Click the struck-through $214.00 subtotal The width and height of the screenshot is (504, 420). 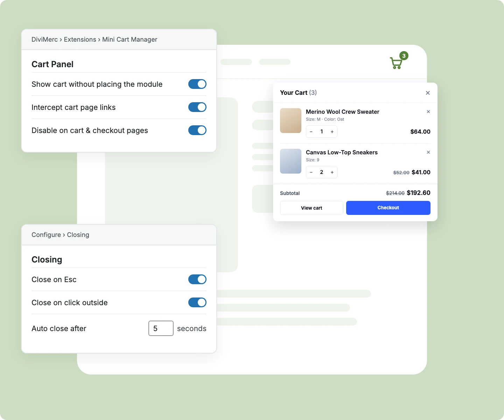(x=395, y=193)
